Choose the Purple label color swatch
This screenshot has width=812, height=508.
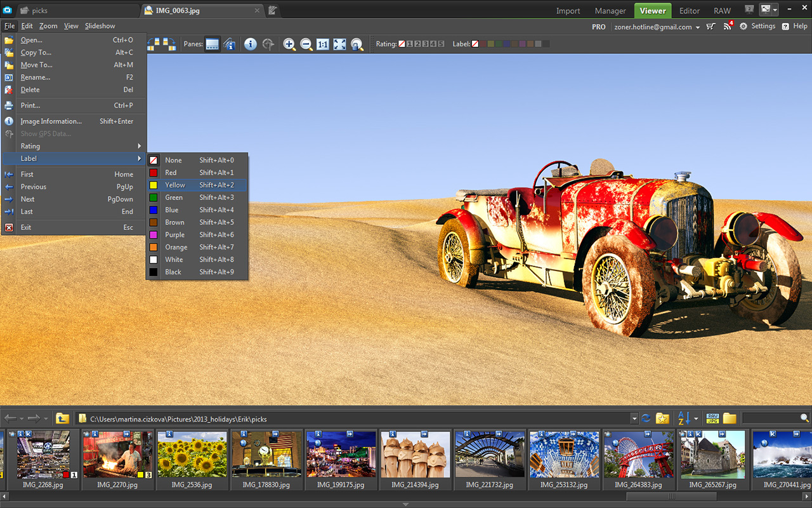(522, 44)
